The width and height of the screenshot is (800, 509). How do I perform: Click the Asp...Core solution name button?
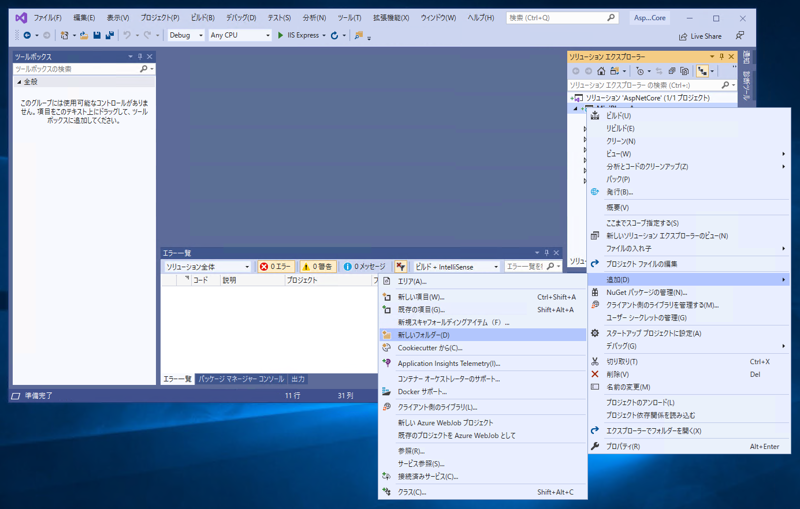pos(649,18)
